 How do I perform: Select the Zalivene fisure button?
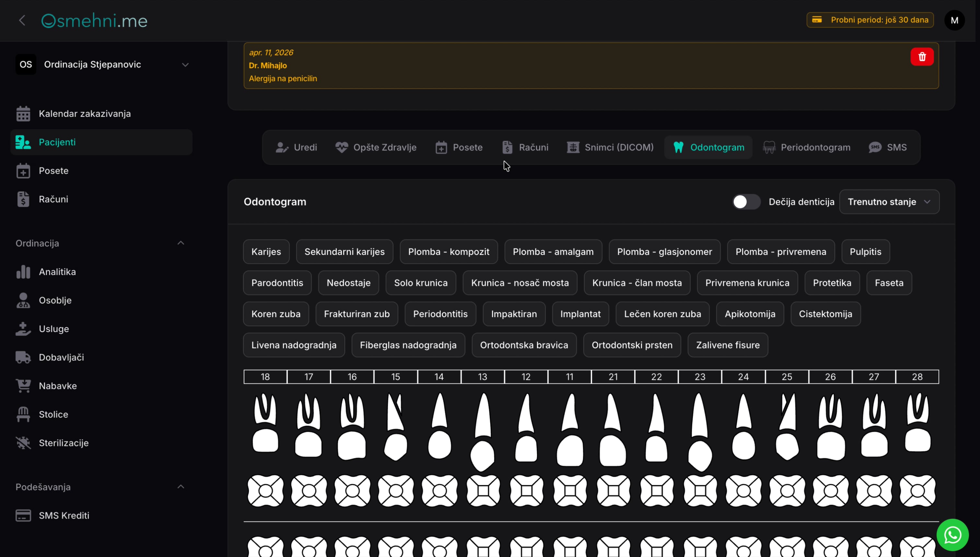click(728, 345)
